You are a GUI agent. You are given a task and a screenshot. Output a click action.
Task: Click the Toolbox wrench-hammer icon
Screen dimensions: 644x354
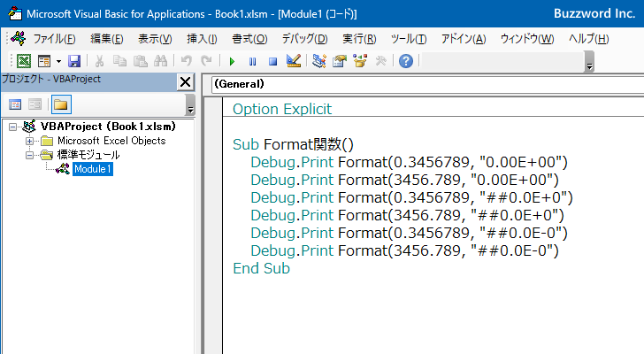380,61
